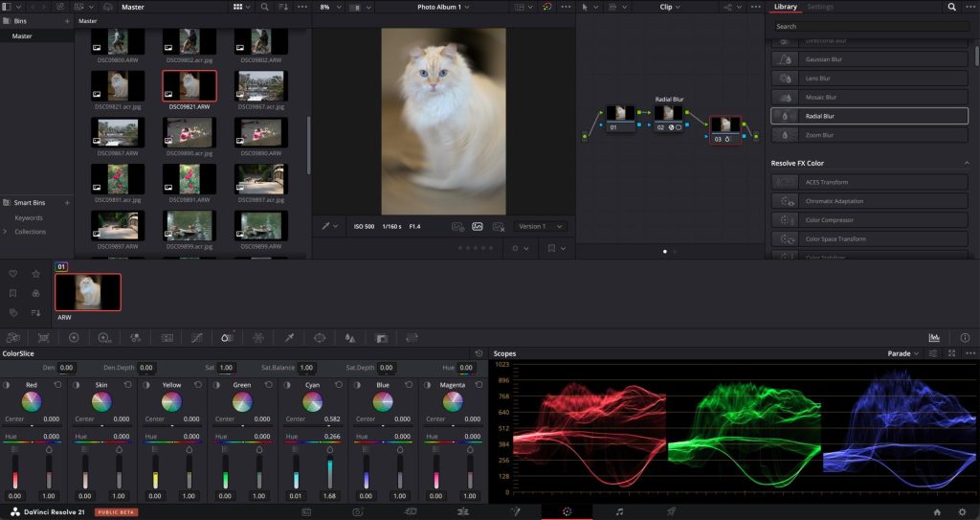
Task: Open the Curves palette icon
Action: [197, 338]
